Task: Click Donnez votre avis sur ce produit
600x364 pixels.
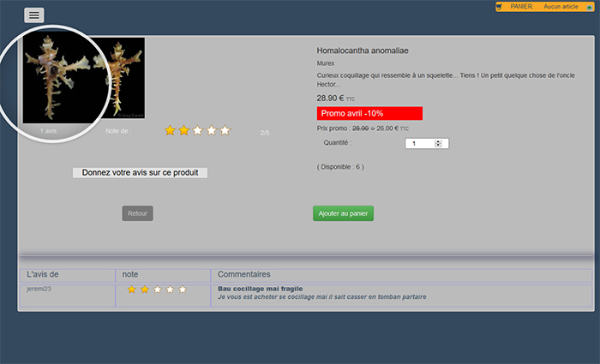Action: (x=140, y=173)
